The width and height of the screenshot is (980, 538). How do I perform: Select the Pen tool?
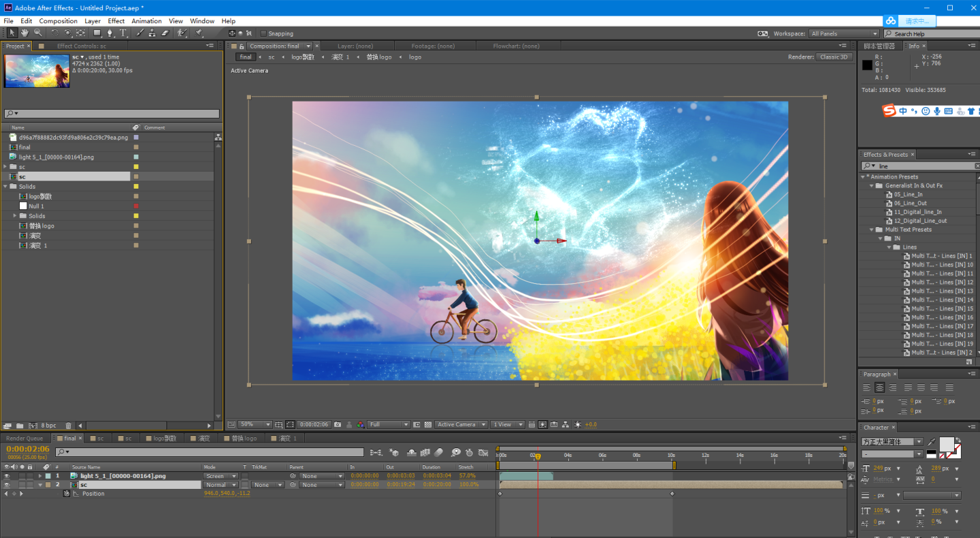(x=110, y=33)
